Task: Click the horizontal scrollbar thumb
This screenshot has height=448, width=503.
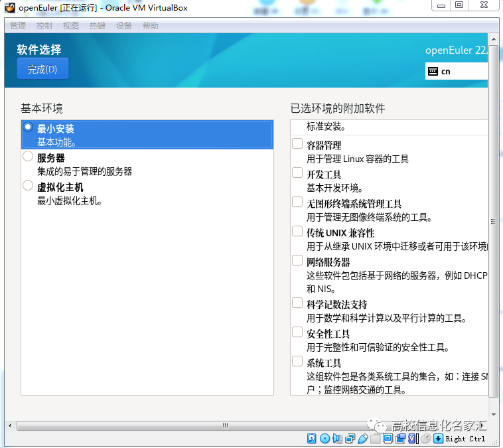Action: pos(225,426)
